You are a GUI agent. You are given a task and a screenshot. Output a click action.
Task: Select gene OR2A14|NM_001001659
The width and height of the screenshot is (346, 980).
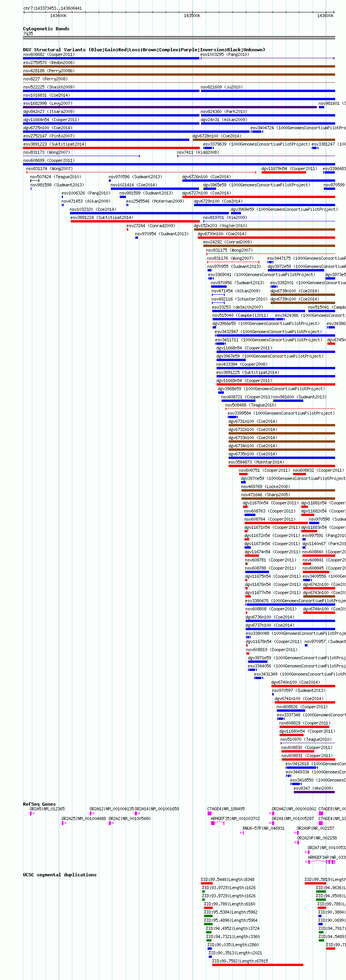click(x=157, y=809)
